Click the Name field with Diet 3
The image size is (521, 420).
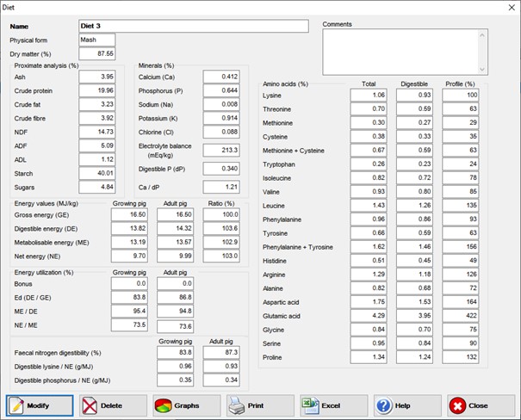[194, 26]
